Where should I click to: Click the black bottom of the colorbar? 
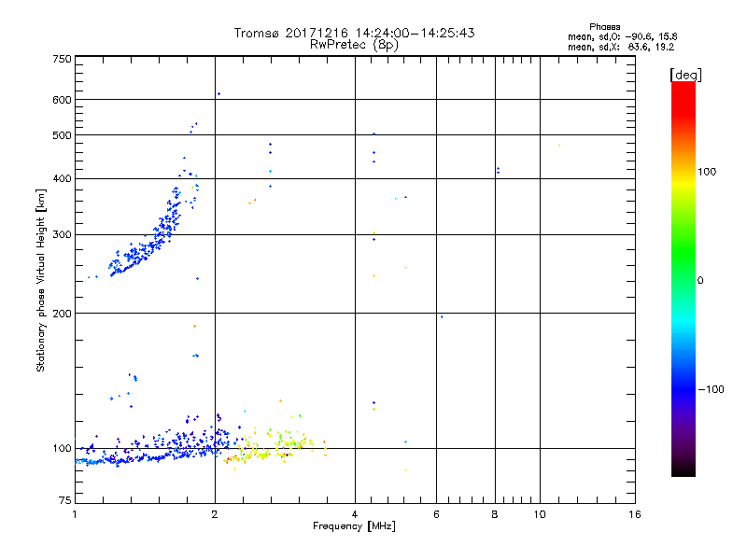click(x=684, y=469)
